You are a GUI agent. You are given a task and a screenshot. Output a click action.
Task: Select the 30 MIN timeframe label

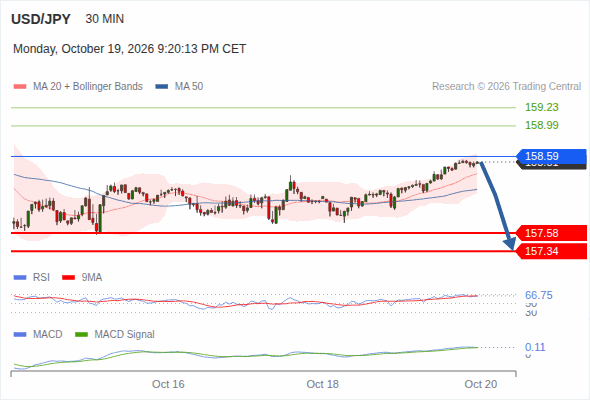(x=105, y=19)
